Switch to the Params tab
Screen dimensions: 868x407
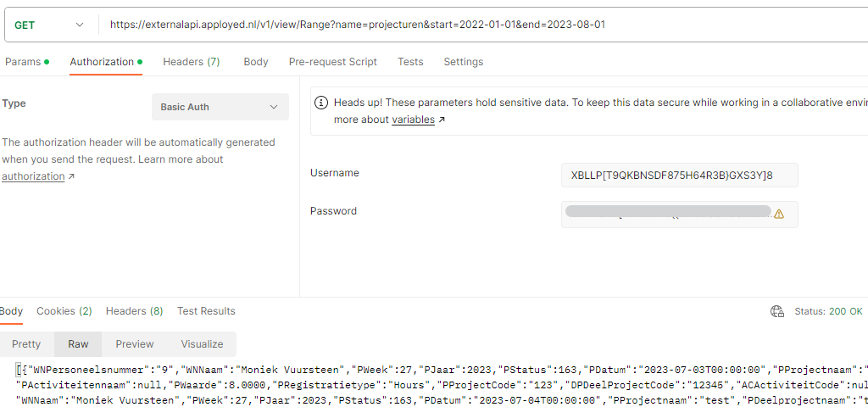point(26,61)
